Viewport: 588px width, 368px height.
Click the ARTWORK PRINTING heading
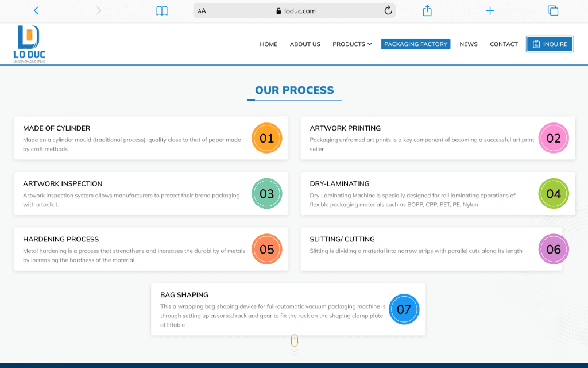345,128
